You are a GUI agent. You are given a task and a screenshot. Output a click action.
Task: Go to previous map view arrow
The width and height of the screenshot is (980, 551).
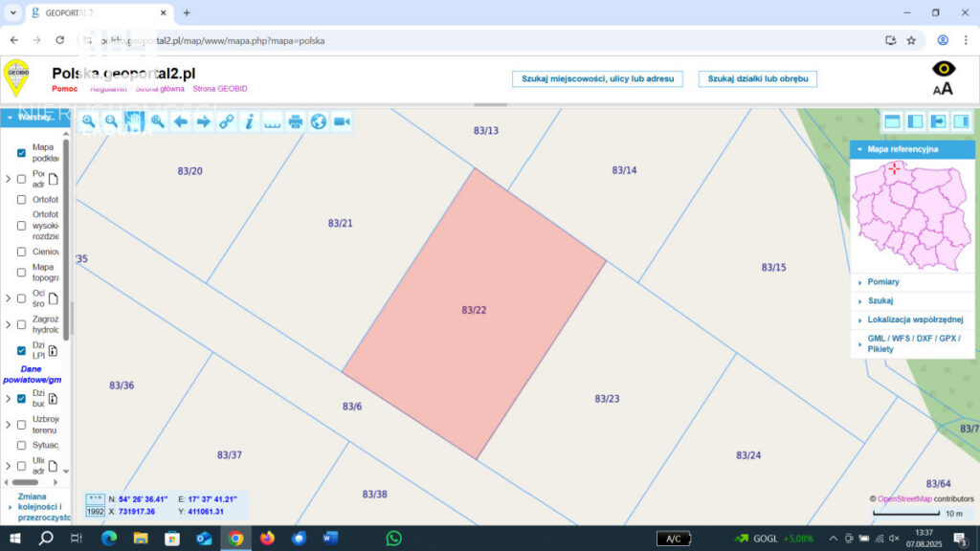click(x=180, y=121)
